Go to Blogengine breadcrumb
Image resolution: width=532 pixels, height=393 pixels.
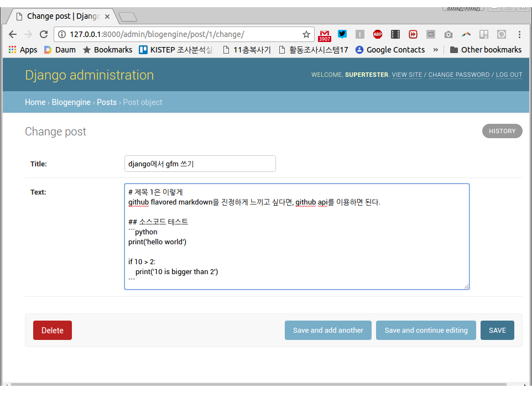tap(71, 102)
